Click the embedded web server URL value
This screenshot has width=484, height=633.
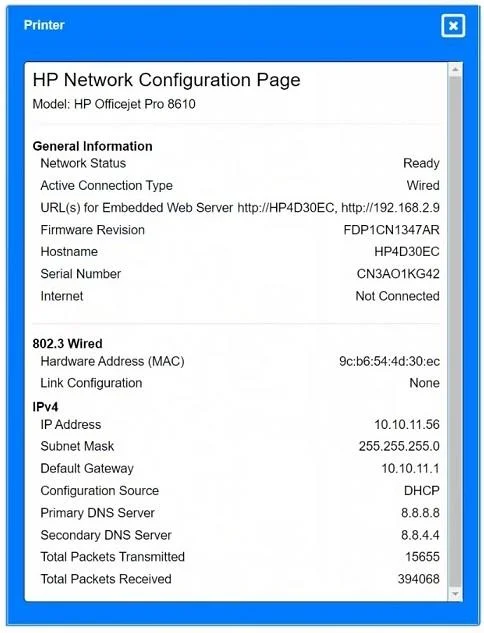338,208
